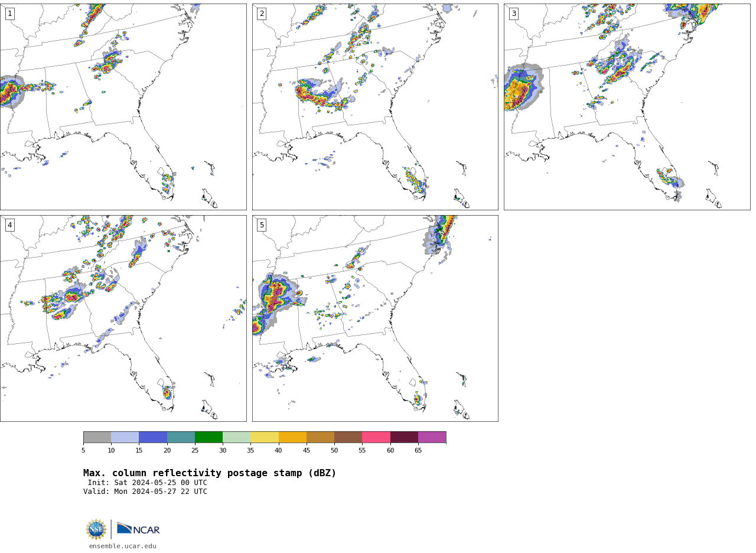Screen dimensions: 756x553
Task: Open ensemble member 2 reflectivity map
Action: click(375, 107)
